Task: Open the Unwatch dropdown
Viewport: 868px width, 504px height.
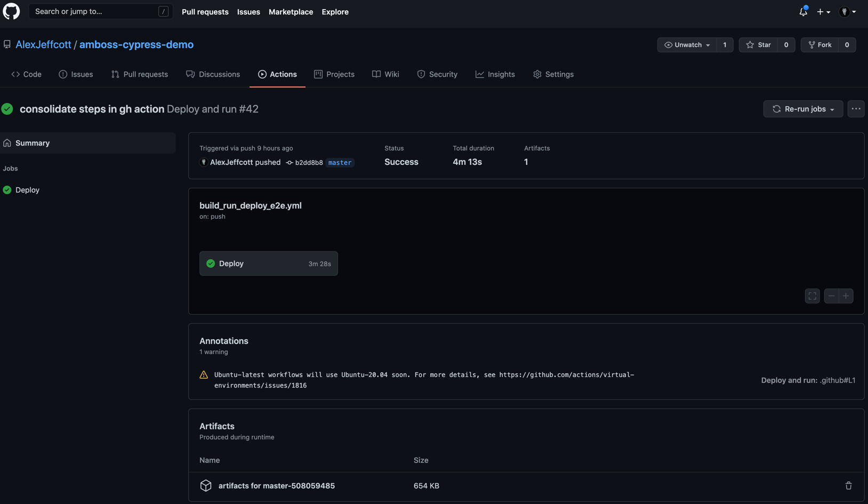Action: tap(687, 45)
